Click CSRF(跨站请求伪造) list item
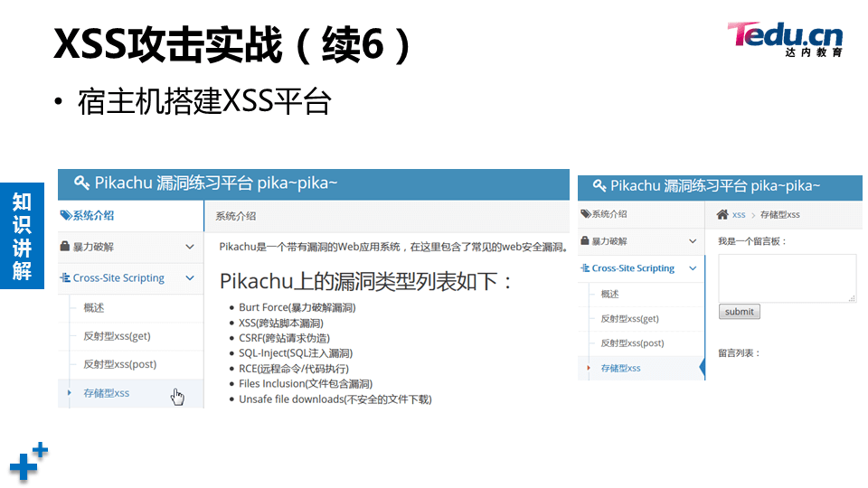Screen dimensions: 868x488 (x=284, y=338)
